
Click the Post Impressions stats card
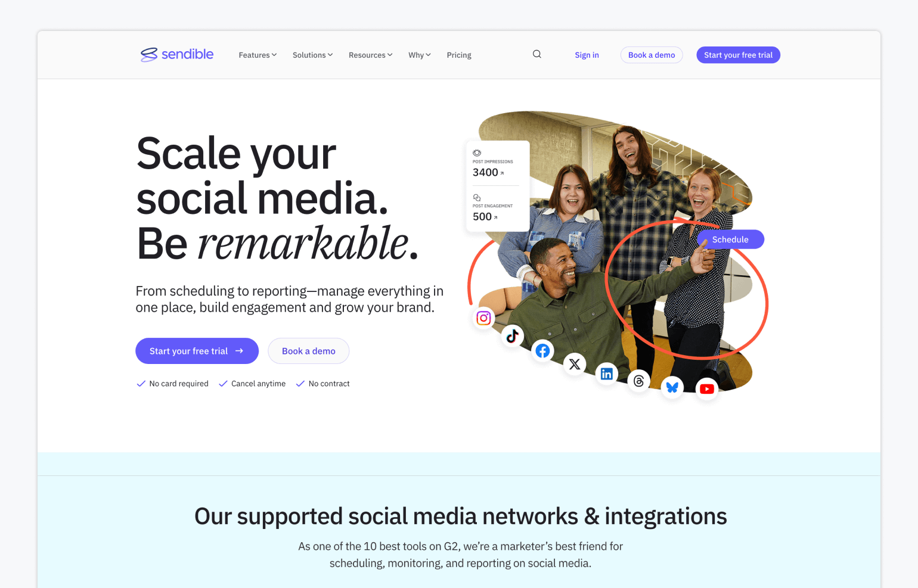(498, 186)
